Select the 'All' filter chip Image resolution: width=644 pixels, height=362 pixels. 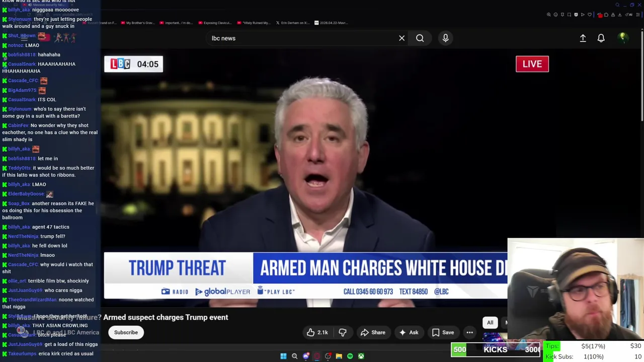click(490, 323)
